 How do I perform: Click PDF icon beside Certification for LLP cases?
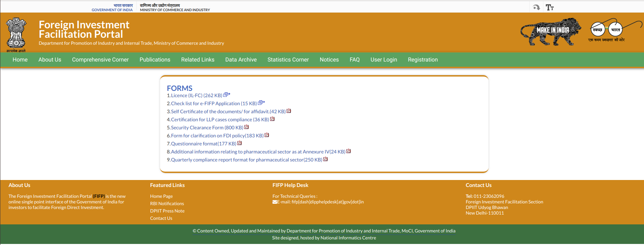pyautogui.click(x=272, y=119)
